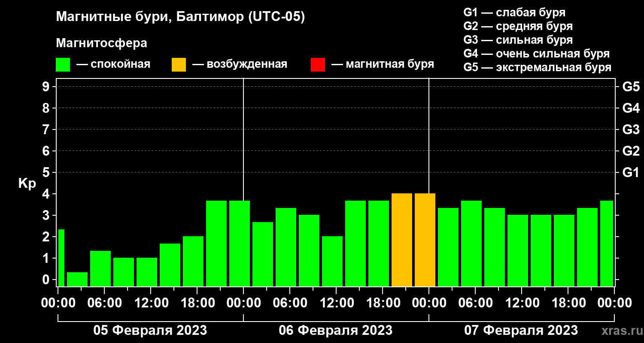Screen dimensions: 644x343
Task: Click the 'G1 — слабая буря' legend line
Action: (x=514, y=12)
